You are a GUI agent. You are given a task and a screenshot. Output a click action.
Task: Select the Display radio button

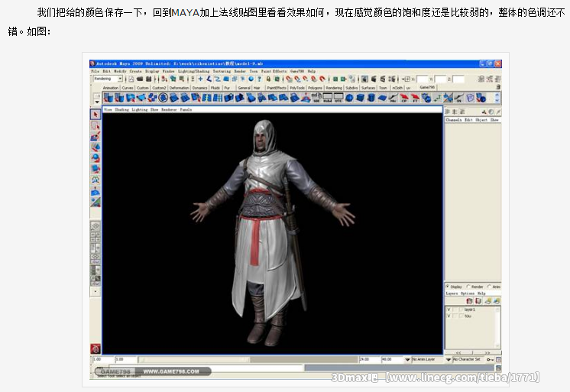click(x=448, y=287)
